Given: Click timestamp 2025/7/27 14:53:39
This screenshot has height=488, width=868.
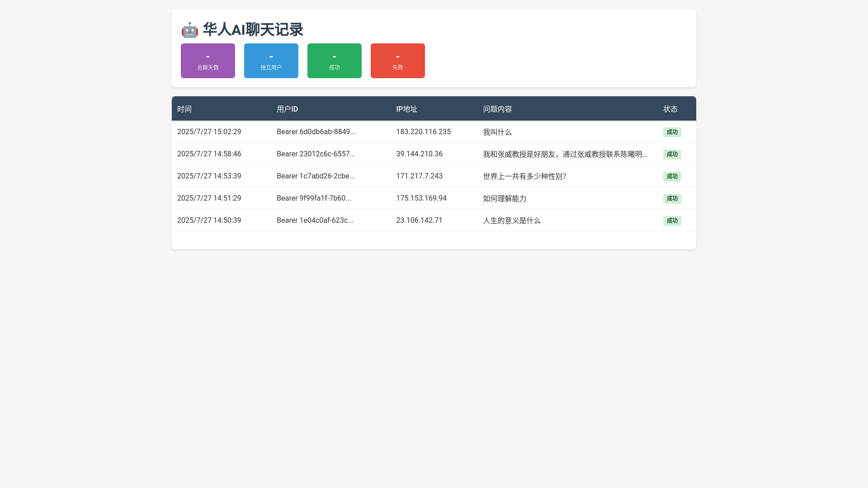Looking at the screenshot, I should pos(209,176).
